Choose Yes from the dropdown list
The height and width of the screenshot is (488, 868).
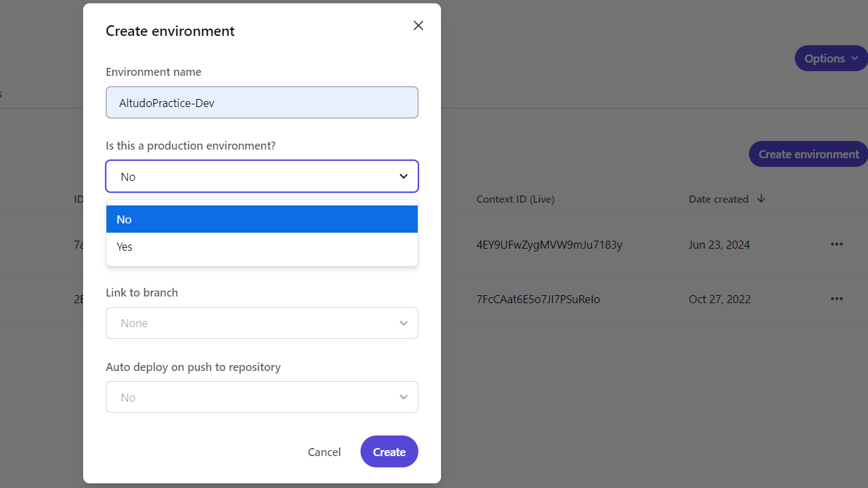tap(261, 247)
